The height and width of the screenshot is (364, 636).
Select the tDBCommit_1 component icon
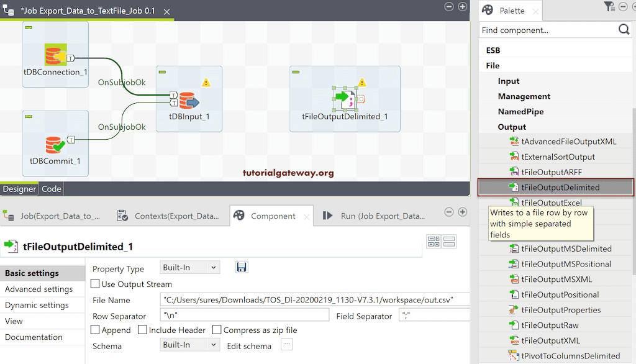coord(55,143)
